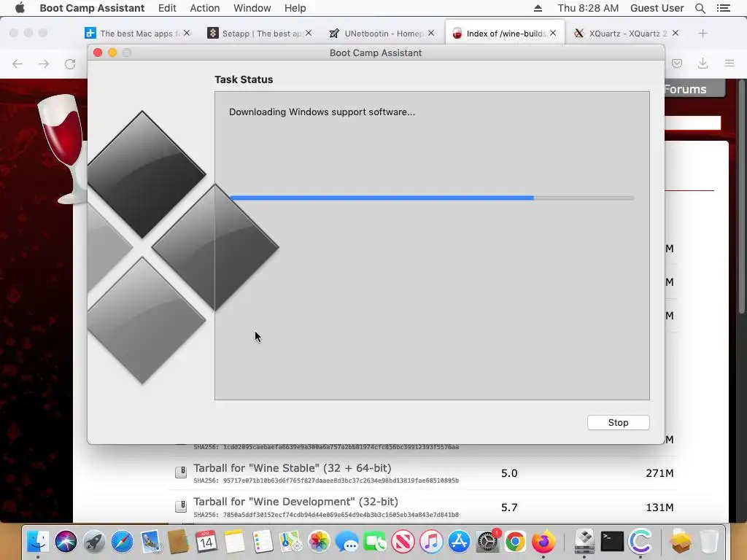
Task: Open the Action menu
Action: tap(205, 8)
